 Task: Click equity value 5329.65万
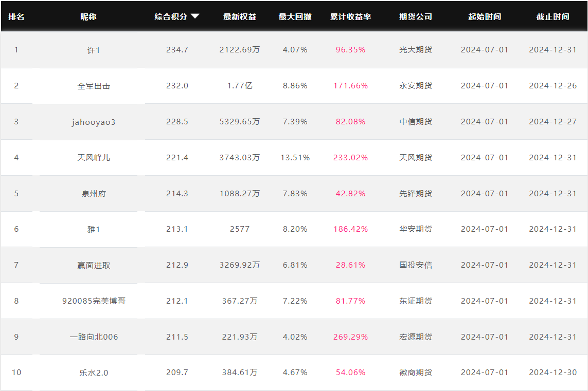tap(240, 122)
